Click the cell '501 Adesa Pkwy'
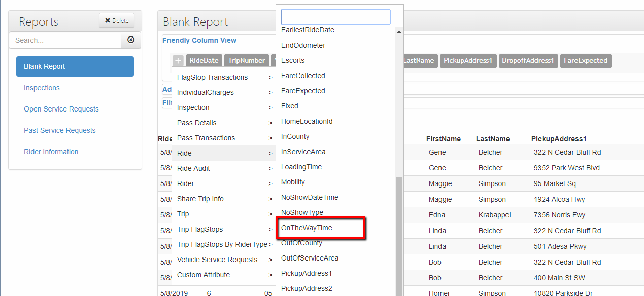This screenshot has height=296, width=644. pyautogui.click(x=560, y=246)
